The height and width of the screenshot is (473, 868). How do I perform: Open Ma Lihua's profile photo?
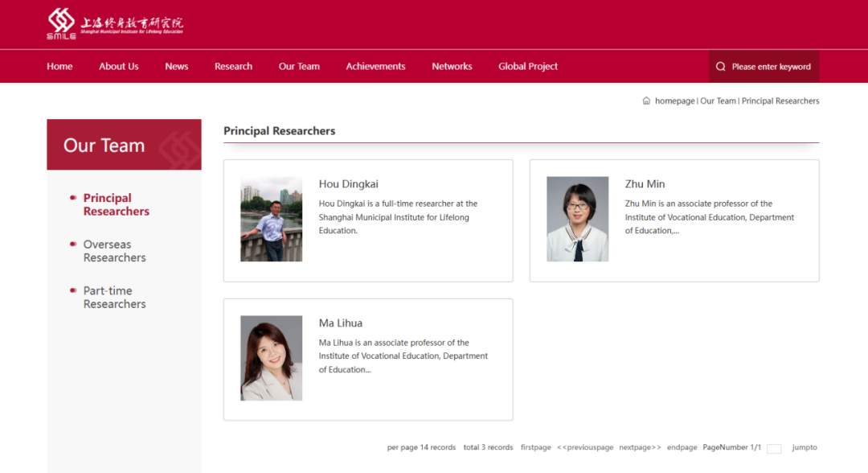pos(271,358)
